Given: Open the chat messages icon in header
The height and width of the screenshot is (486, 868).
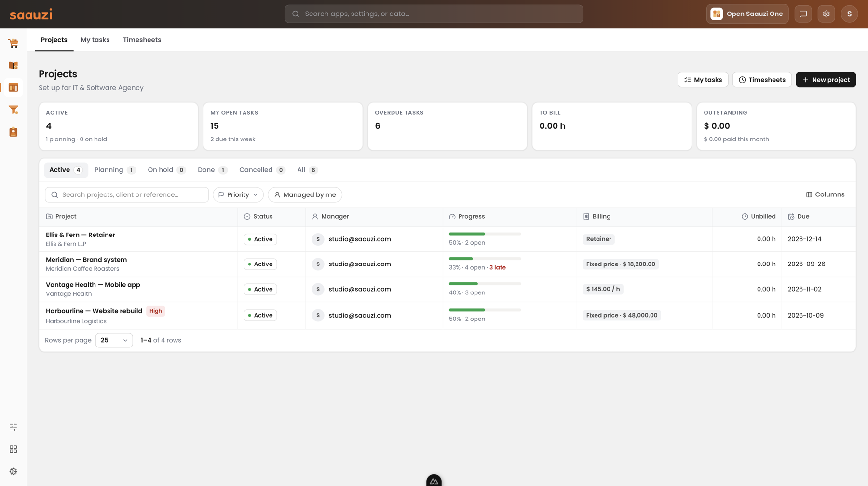Looking at the screenshot, I should tap(803, 14).
